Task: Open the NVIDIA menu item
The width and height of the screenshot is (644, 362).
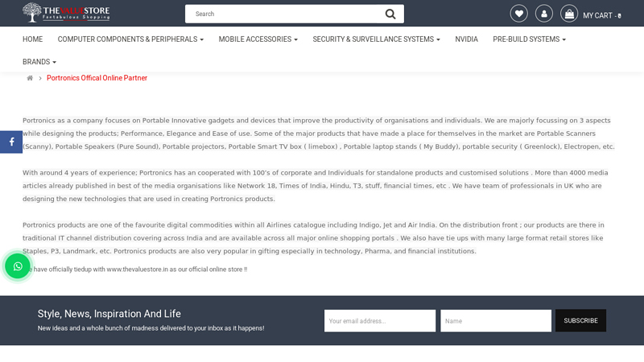Action: (466, 39)
